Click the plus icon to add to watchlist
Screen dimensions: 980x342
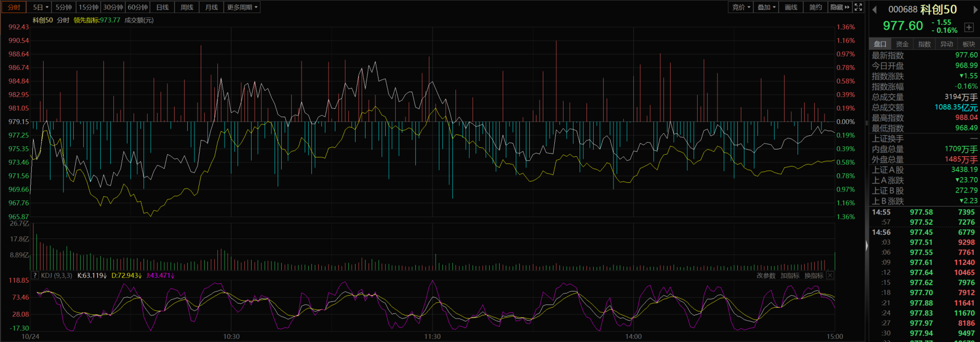tap(969, 28)
